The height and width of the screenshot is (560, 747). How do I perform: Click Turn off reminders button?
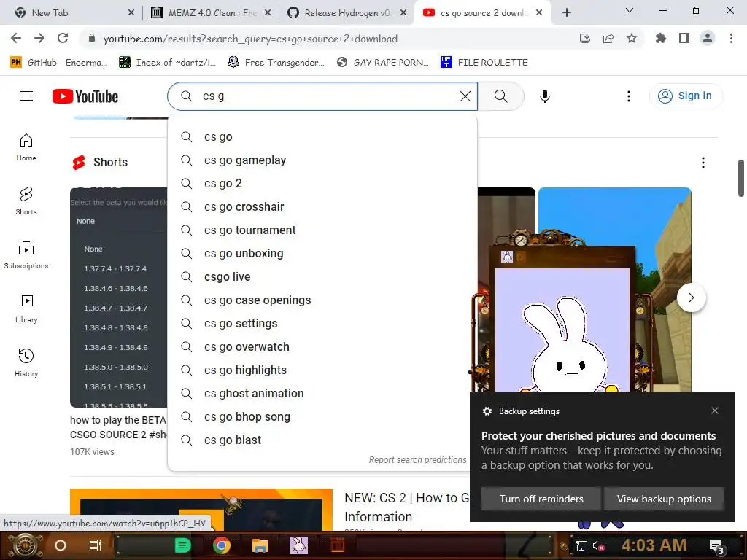coord(541,499)
